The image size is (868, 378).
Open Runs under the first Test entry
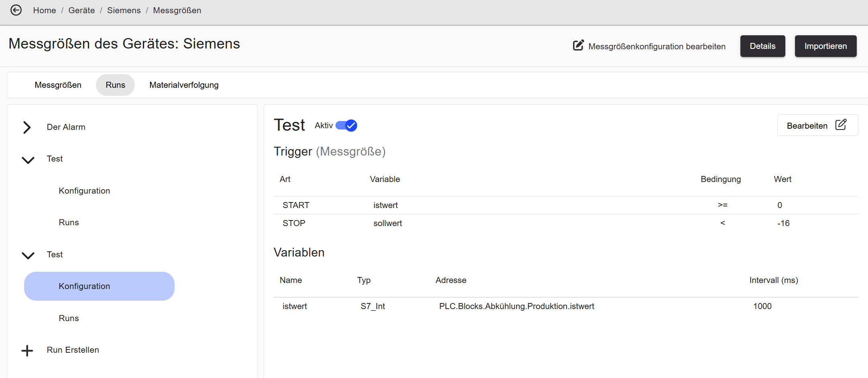click(69, 222)
